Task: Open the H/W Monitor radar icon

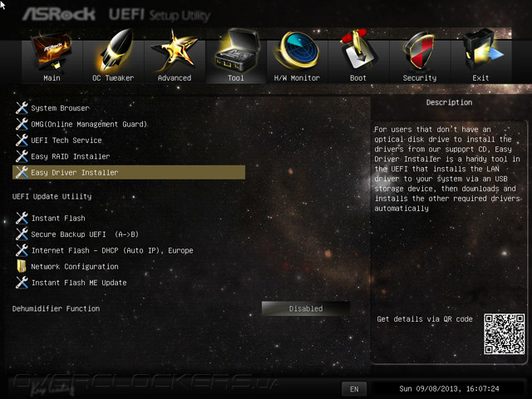Action: [298, 50]
